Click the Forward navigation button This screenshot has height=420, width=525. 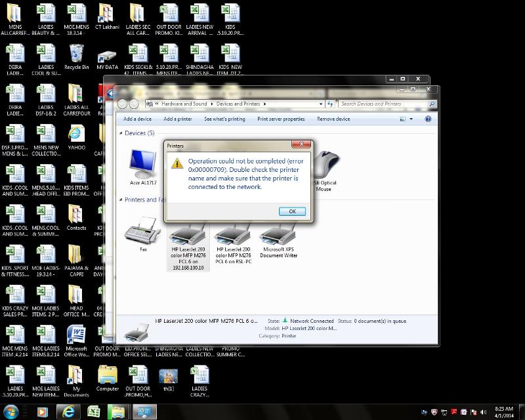134,104
